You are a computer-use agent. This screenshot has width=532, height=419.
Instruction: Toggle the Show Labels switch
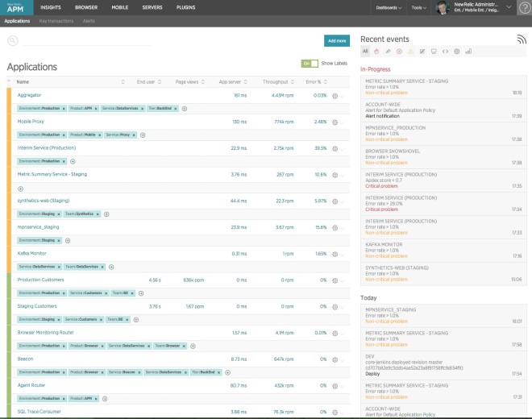(x=310, y=64)
